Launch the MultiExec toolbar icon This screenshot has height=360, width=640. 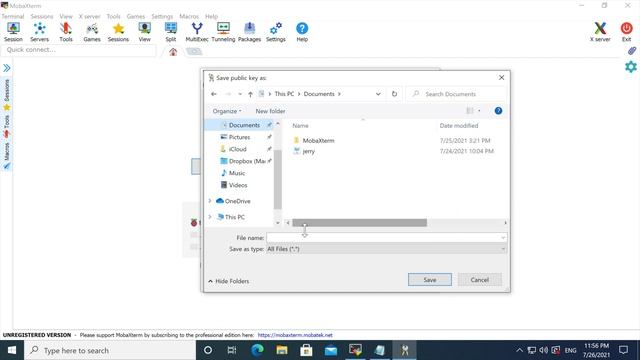(197, 32)
